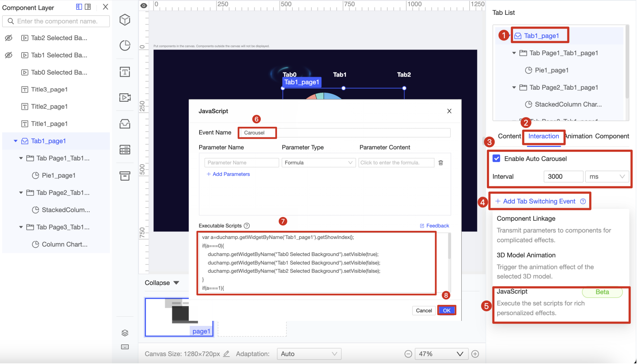
Task: Select the container component icon
Action: point(125,176)
